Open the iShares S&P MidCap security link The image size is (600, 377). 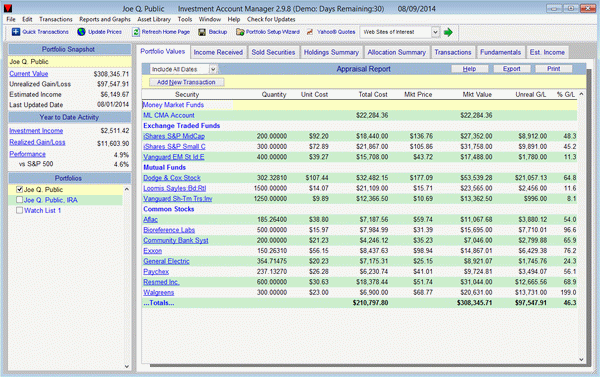[174, 136]
